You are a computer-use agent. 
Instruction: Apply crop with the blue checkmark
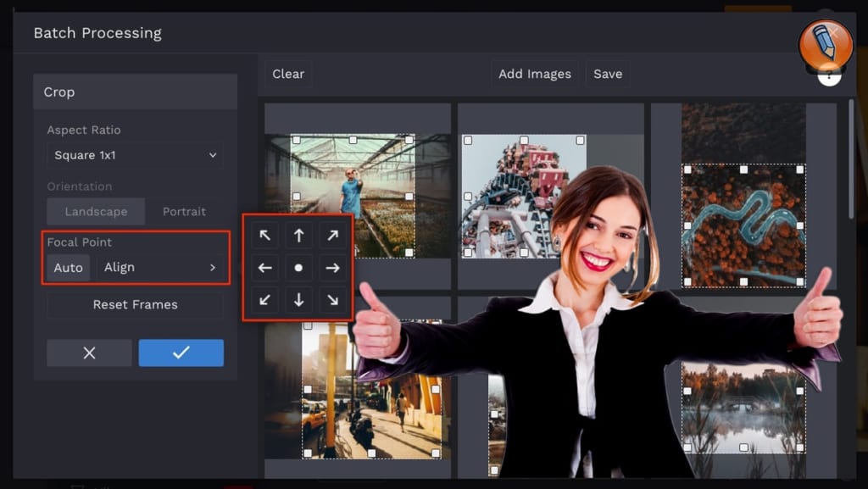(181, 353)
